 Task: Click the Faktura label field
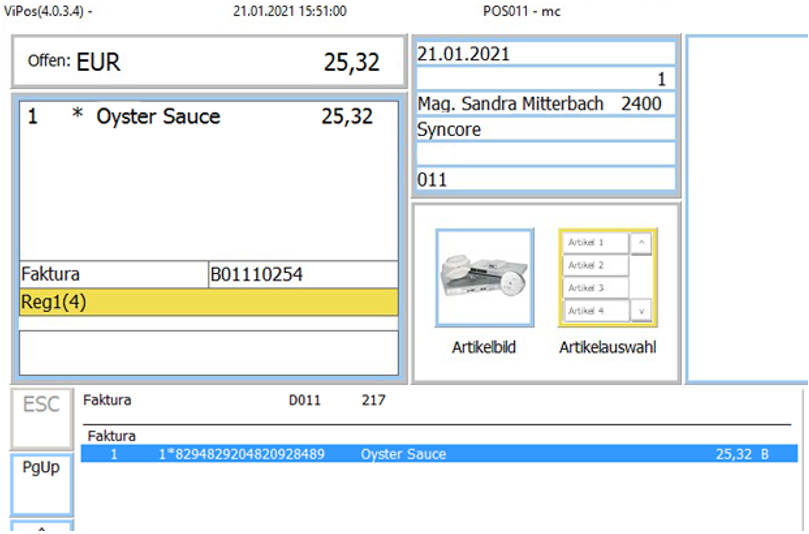coord(112,274)
